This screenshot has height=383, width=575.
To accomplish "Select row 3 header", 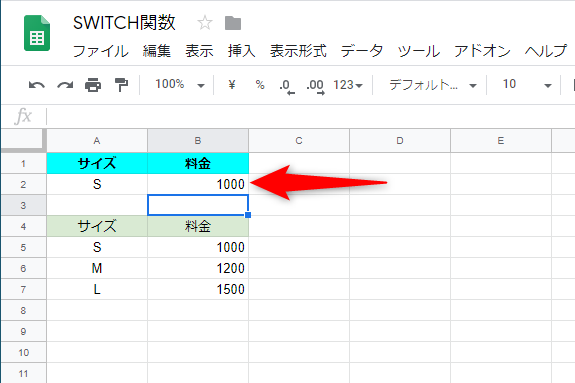I will pos(23,205).
